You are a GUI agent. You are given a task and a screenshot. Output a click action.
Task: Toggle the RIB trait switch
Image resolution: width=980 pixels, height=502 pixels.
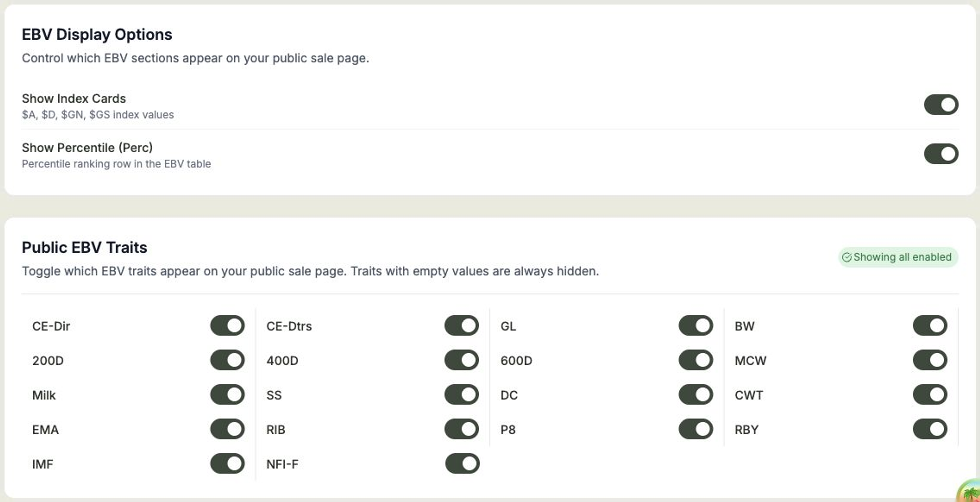point(462,429)
